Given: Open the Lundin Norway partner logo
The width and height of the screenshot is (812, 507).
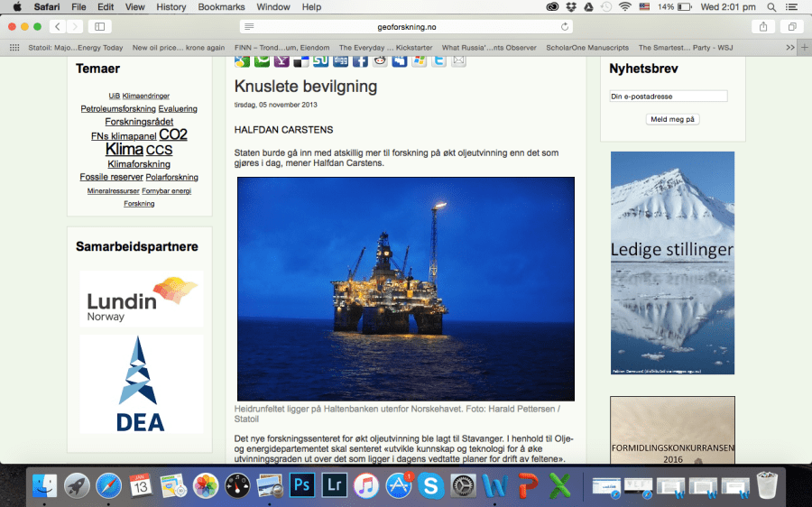Looking at the screenshot, I should tap(142, 299).
